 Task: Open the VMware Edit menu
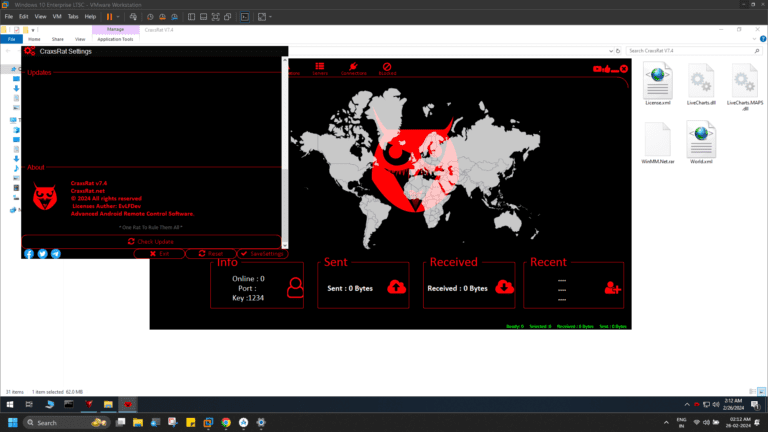point(24,17)
